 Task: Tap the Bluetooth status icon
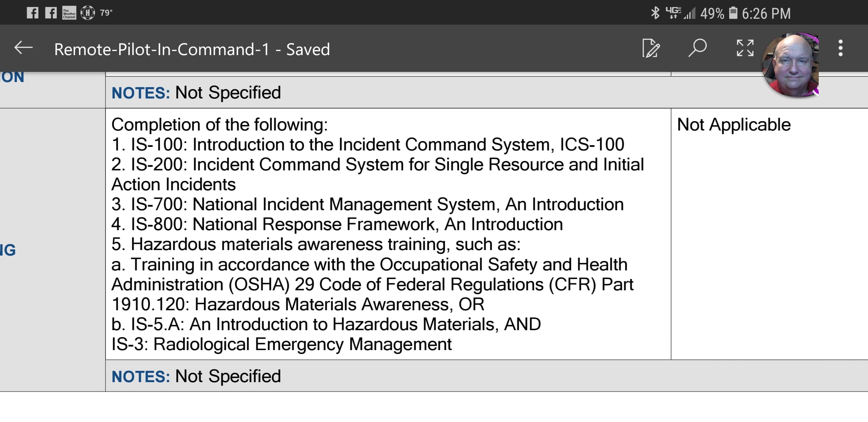pos(655,13)
